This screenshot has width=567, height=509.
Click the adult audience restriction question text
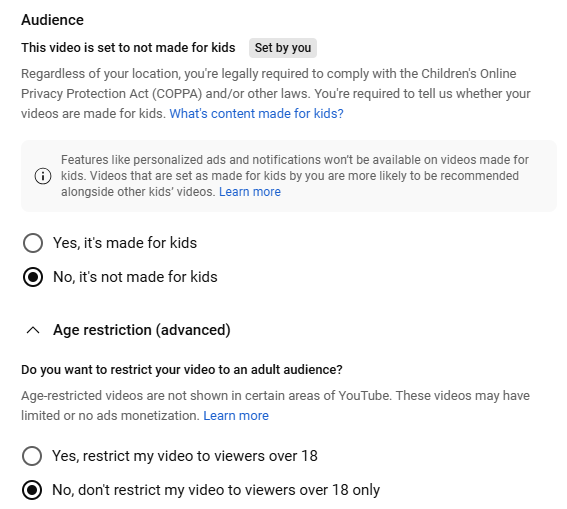tap(182, 369)
